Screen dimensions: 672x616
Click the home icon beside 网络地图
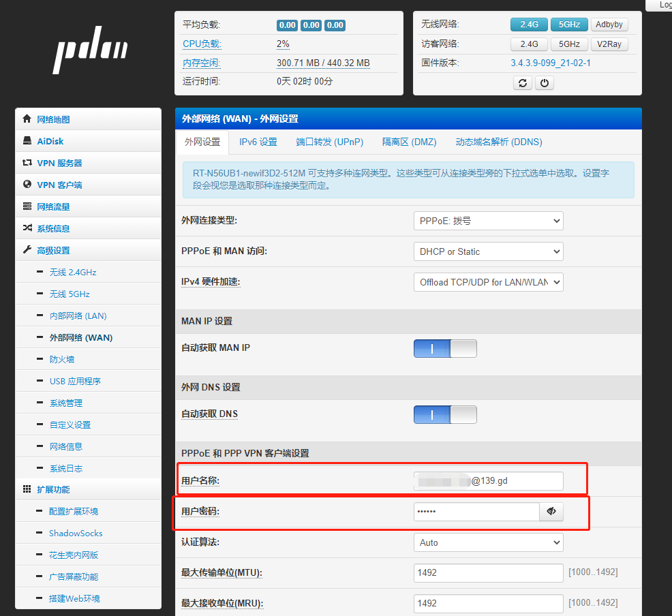27,119
